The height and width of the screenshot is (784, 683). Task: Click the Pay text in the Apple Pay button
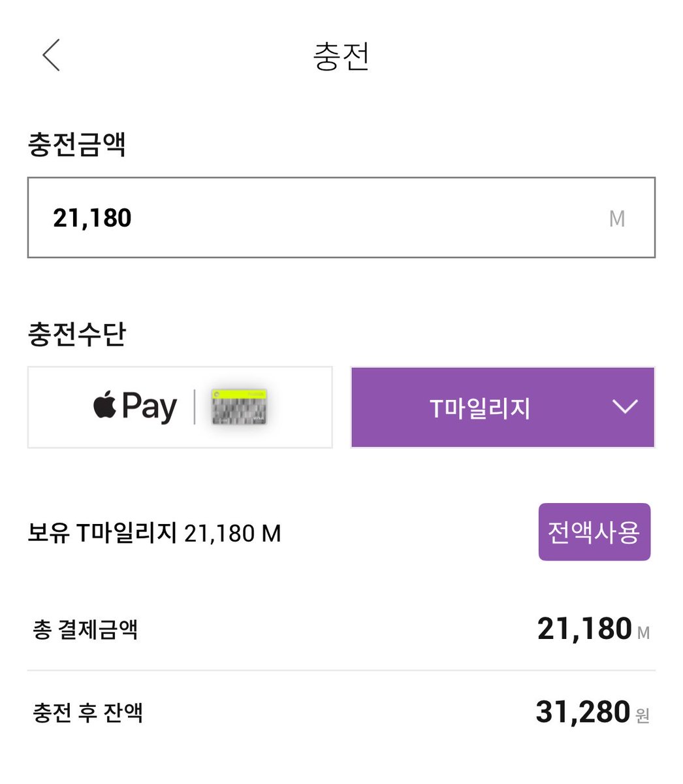150,407
